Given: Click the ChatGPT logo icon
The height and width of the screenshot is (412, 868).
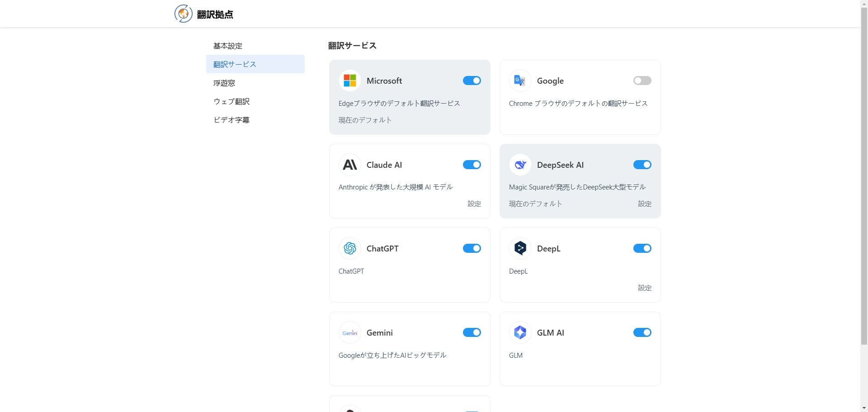Looking at the screenshot, I should (350, 248).
